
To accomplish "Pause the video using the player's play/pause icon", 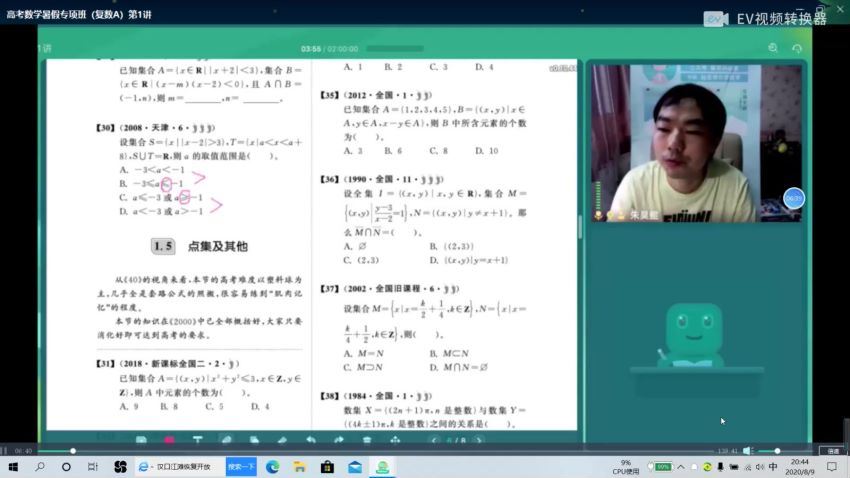I will pos(4,451).
